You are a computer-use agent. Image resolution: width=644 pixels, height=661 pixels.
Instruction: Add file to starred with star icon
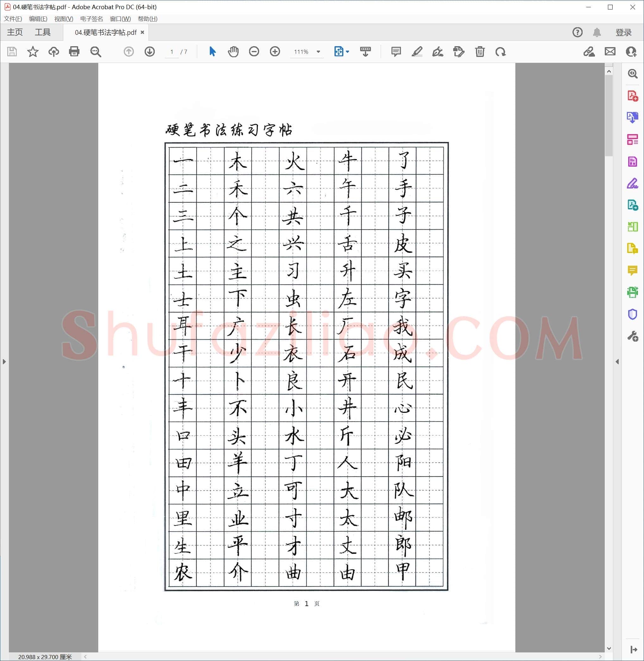[x=33, y=52]
